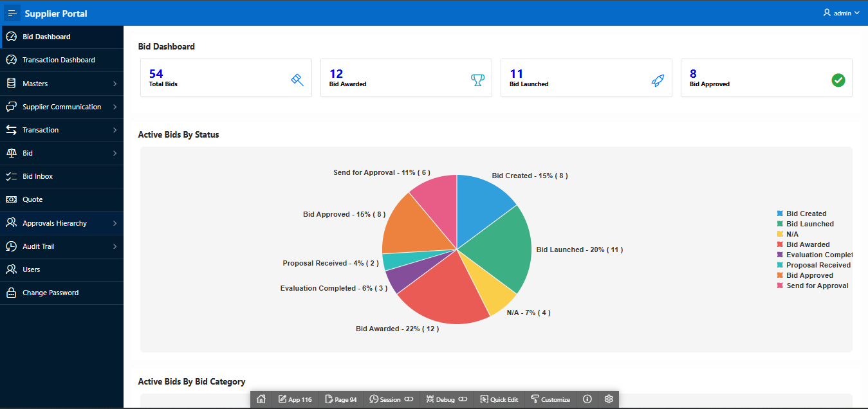
Task: Toggle the Debug option in developer toolbar
Action: click(x=445, y=399)
